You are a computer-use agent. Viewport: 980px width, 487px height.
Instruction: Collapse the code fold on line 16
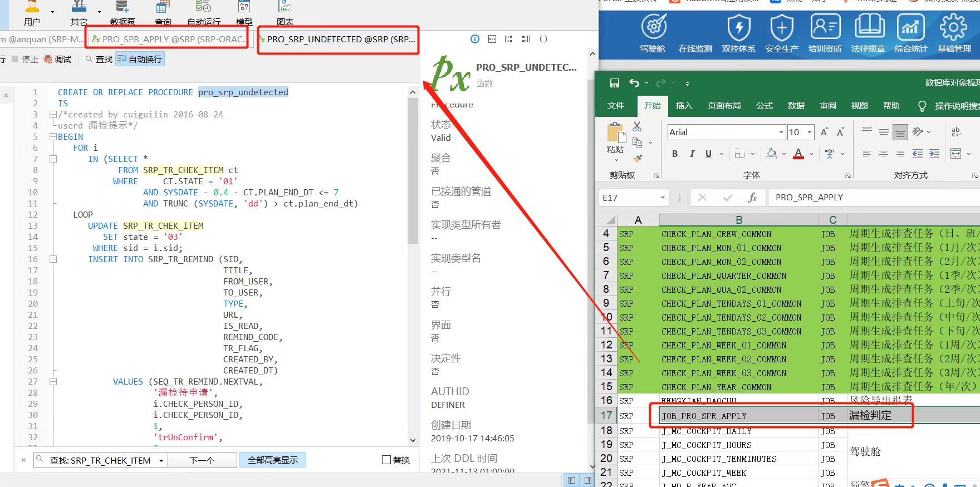pos(53,259)
